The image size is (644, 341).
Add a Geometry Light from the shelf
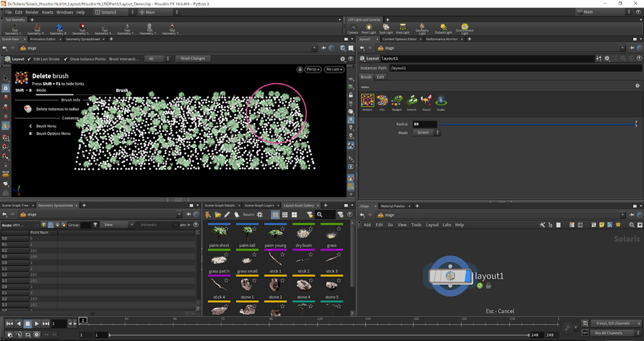tap(422, 29)
